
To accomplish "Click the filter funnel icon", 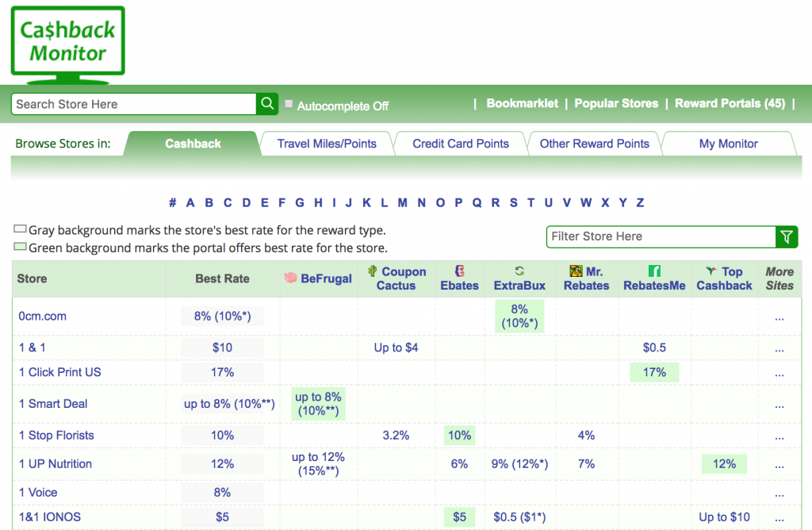I will pyautogui.click(x=786, y=236).
